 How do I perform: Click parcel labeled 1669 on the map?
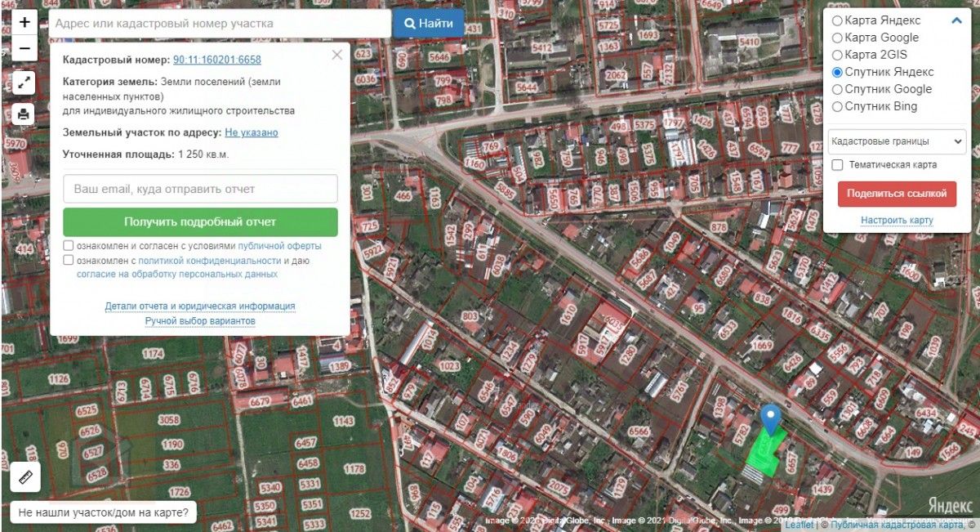pyautogui.click(x=761, y=346)
